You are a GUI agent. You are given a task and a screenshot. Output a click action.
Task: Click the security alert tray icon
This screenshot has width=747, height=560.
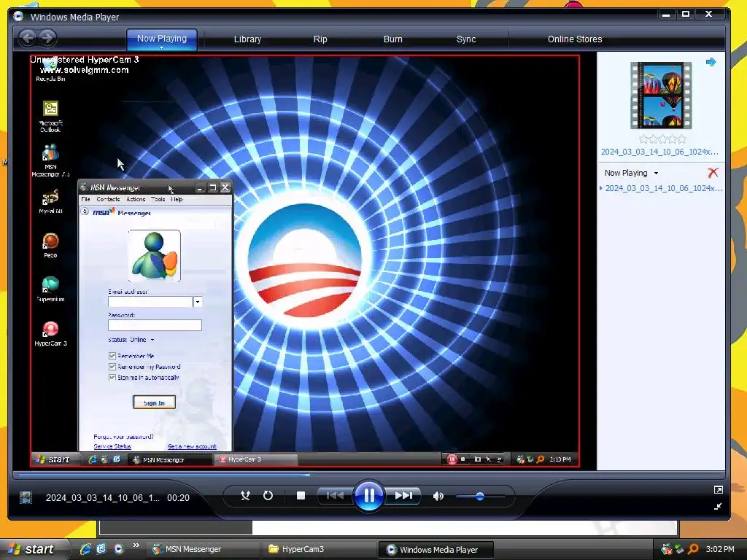coord(667,549)
